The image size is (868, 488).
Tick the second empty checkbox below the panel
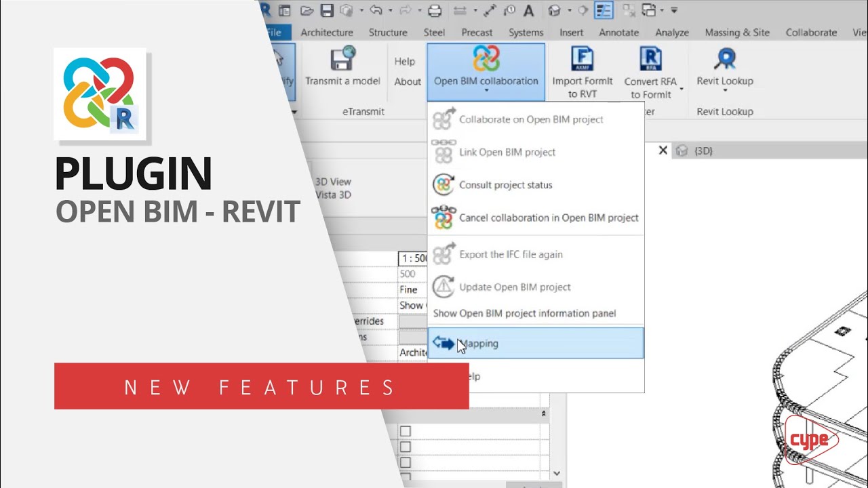[x=405, y=447]
